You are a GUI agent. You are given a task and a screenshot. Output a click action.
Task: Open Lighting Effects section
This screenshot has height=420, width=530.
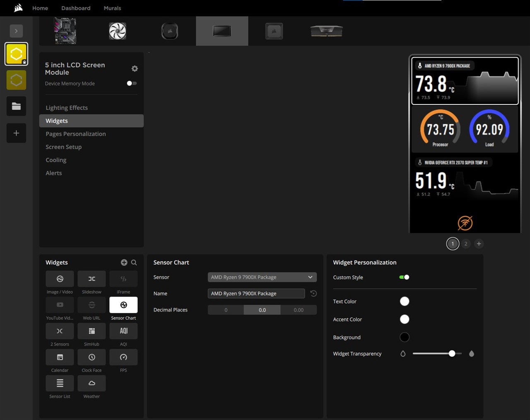(x=67, y=108)
